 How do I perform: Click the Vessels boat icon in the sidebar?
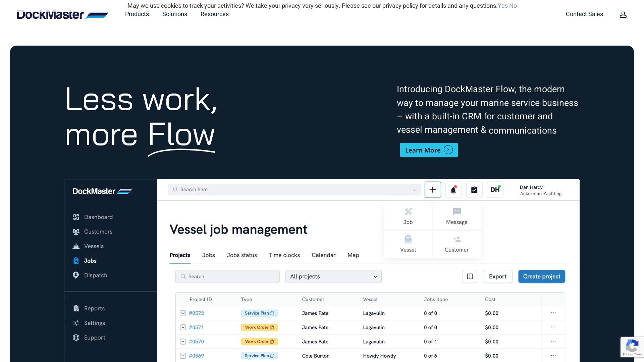76,246
